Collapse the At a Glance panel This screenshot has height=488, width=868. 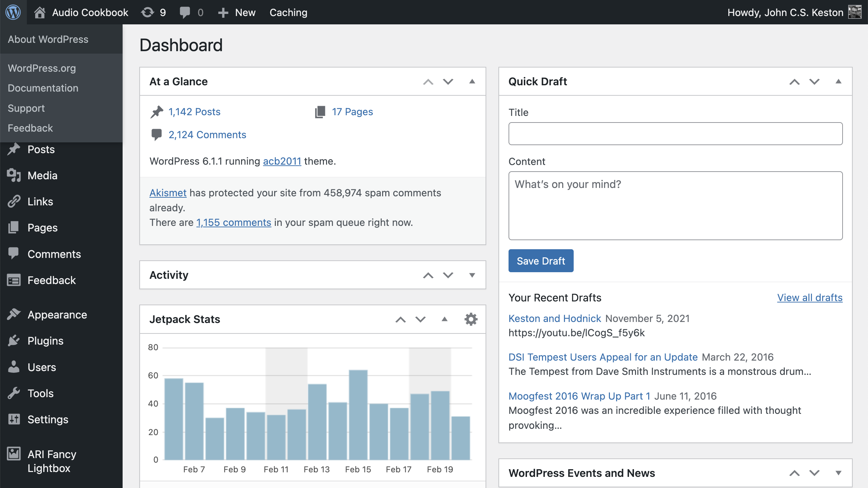(x=472, y=81)
